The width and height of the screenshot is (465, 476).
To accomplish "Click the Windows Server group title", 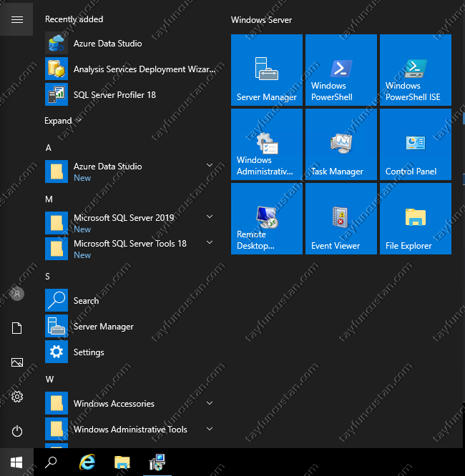I will [x=261, y=20].
